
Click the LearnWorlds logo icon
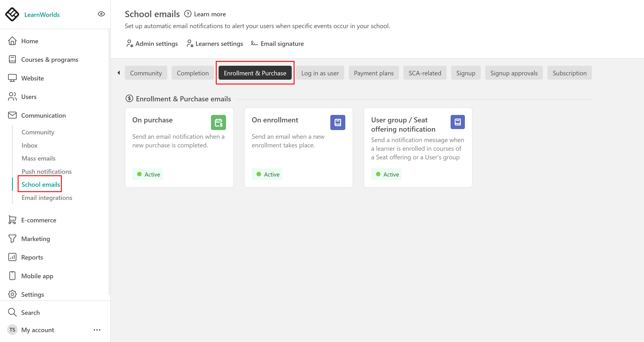tap(12, 14)
